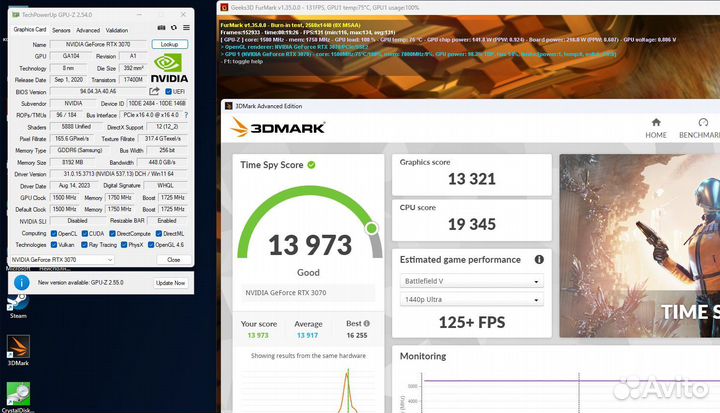Screen dimensions: 720x413
Task: Click the Lookup button
Action: click(x=169, y=44)
